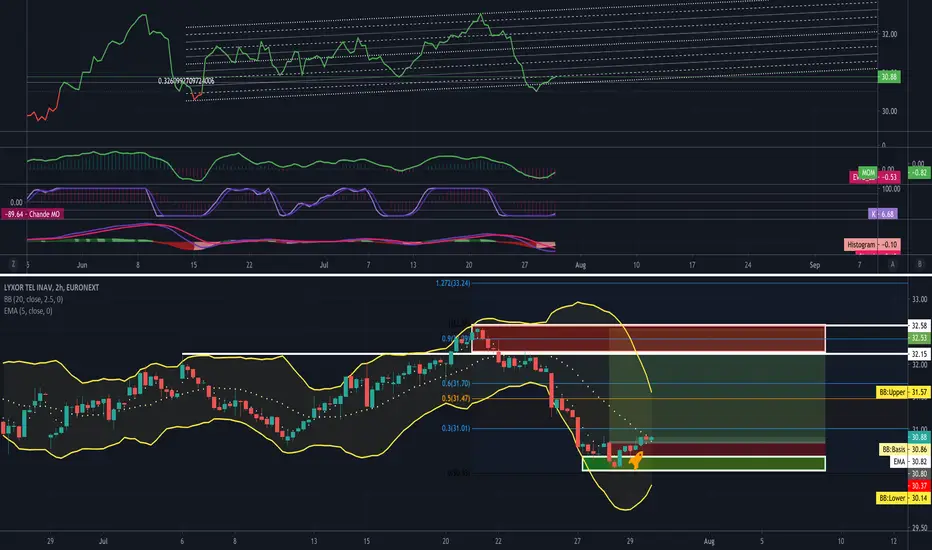932x550 pixels.
Task: Click the EMA 30.82 price label
Action: pyautogui.click(x=910, y=461)
